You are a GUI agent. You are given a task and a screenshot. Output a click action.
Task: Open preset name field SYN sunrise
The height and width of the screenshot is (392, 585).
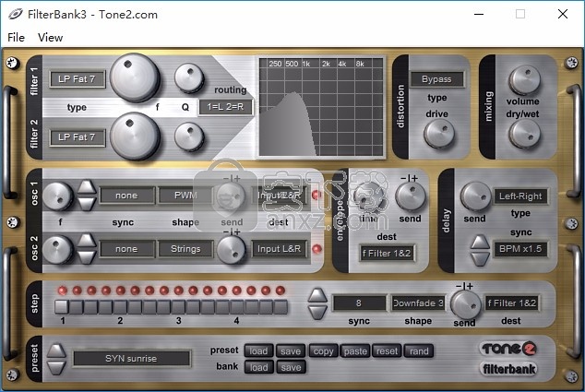click(x=131, y=359)
